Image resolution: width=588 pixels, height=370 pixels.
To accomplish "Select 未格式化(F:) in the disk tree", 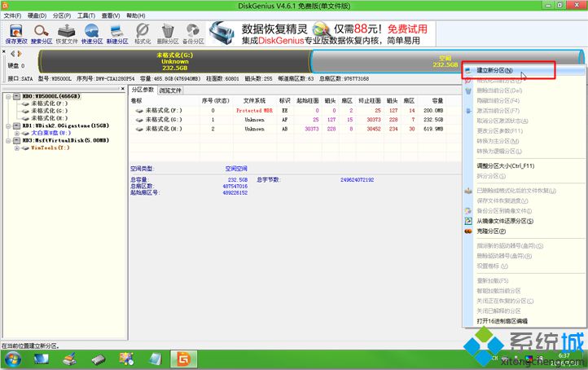I will [x=49, y=104].
